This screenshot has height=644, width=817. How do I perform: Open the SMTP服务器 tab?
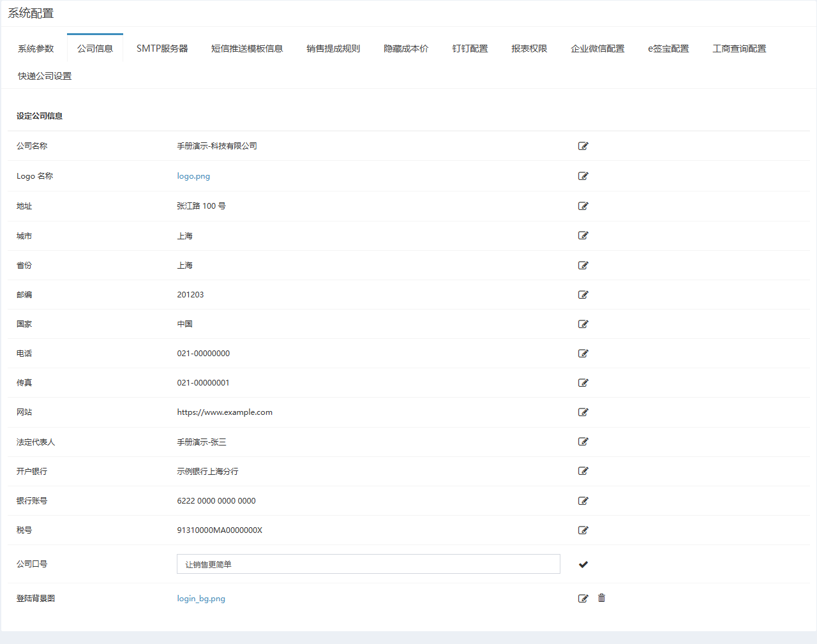tap(162, 49)
